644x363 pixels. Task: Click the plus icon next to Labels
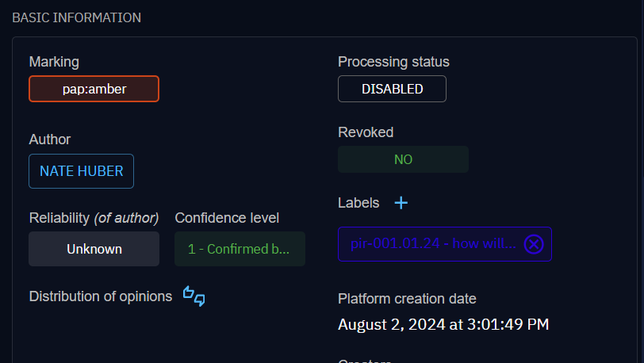[401, 203]
